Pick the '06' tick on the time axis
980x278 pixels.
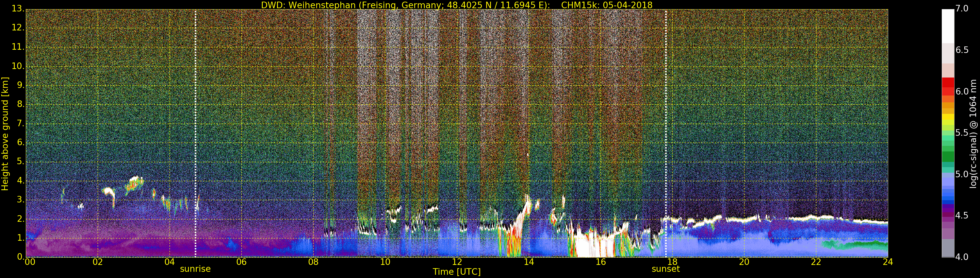[242, 262]
